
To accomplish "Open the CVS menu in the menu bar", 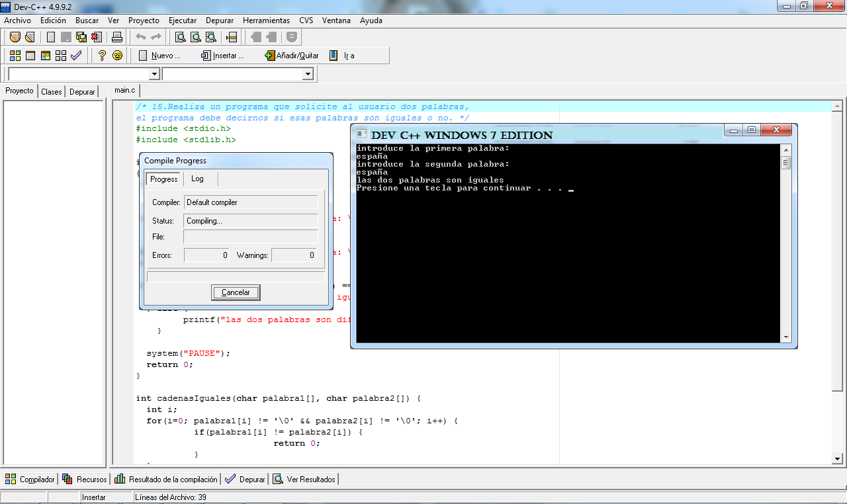I will (306, 21).
